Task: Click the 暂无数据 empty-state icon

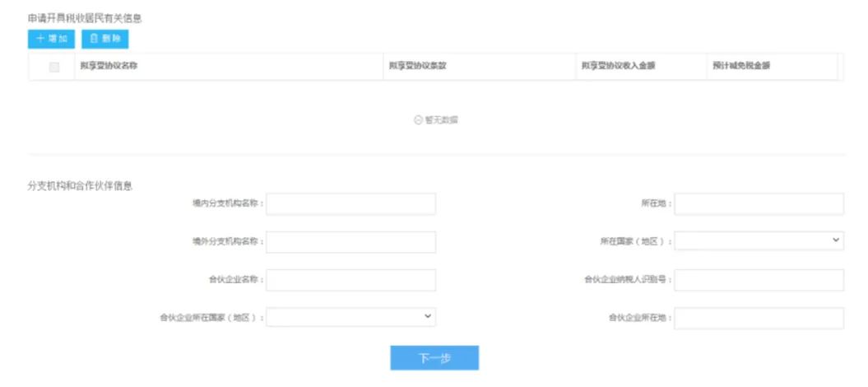Action: pyautogui.click(x=418, y=119)
